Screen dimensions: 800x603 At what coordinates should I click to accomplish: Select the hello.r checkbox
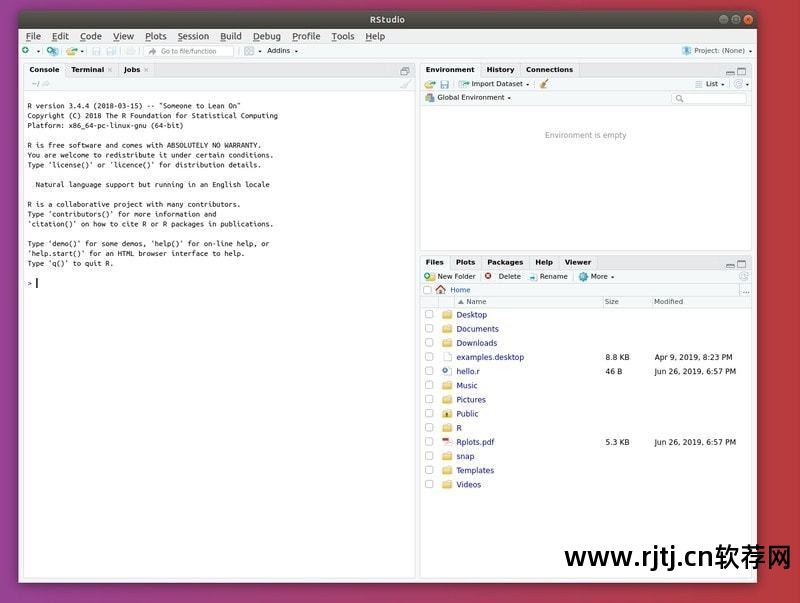[429, 371]
